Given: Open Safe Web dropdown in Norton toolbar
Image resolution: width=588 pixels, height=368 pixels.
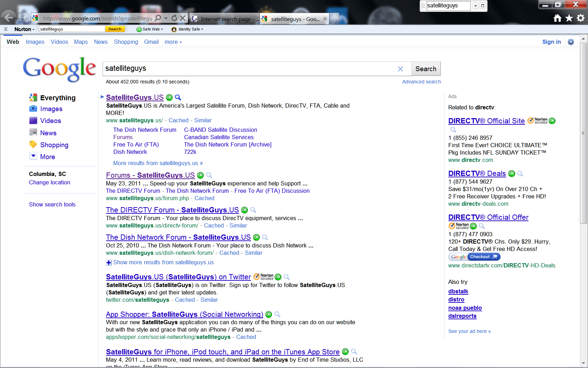Looking at the screenshot, I should coord(150,29).
